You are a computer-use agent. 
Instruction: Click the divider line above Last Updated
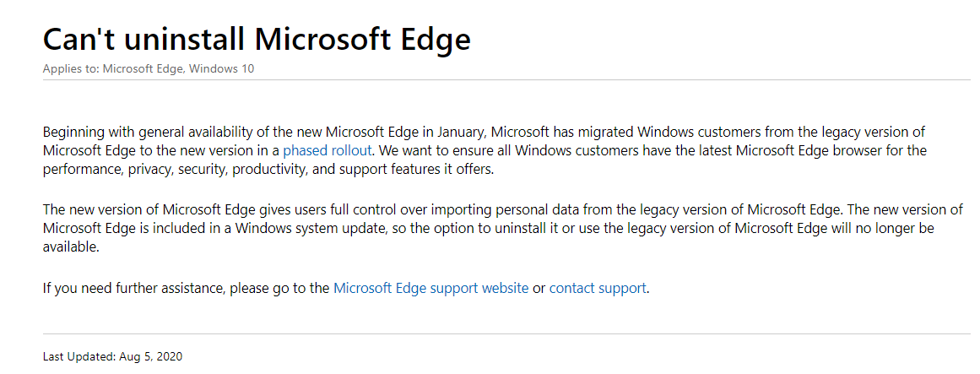(506, 334)
